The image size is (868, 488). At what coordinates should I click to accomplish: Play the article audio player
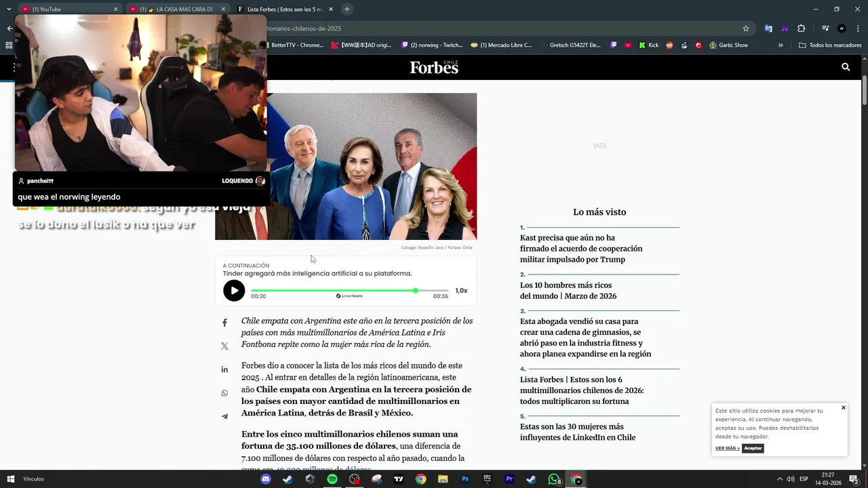click(234, 291)
